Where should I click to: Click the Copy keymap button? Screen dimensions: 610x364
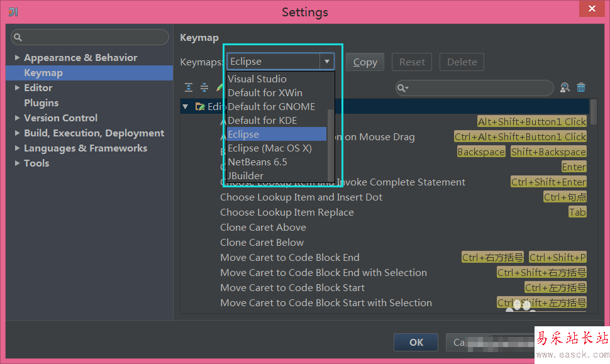point(365,62)
